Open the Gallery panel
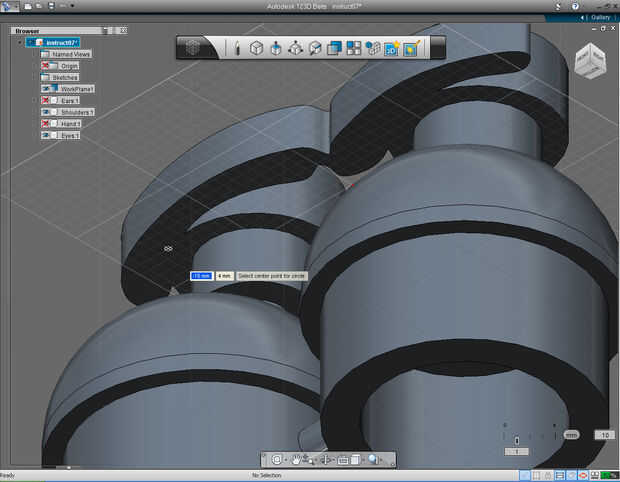Image resolution: width=620 pixels, height=482 pixels. [x=599, y=17]
